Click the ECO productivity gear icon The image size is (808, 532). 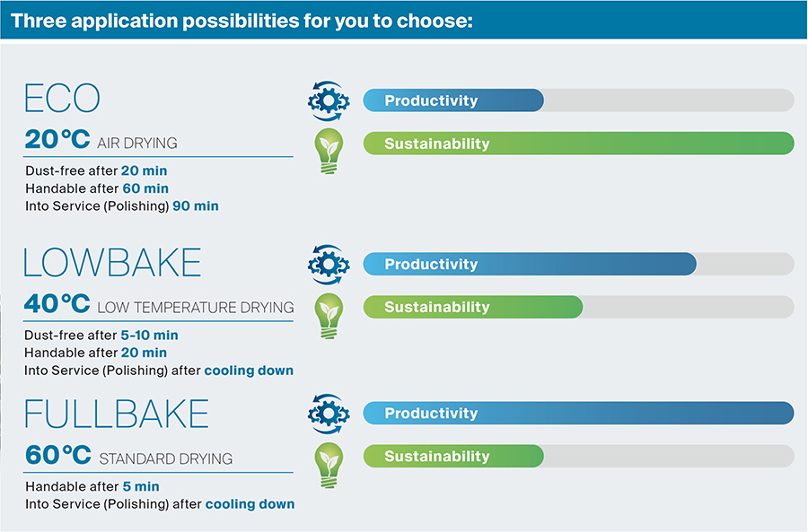click(329, 100)
